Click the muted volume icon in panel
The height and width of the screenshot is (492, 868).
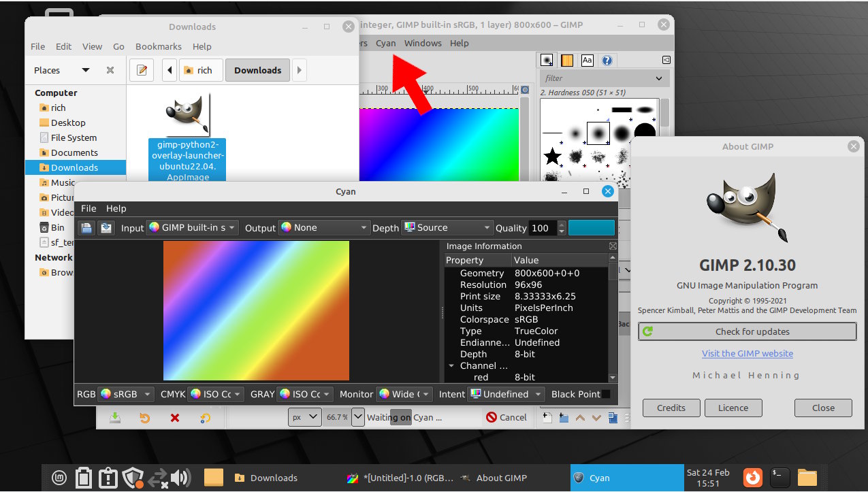[181, 478]
